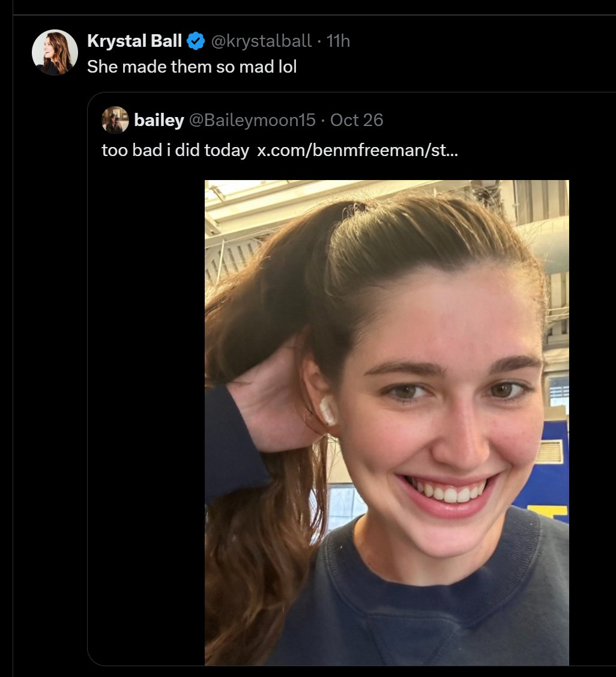Click the Krystal Ball display name
The image size is (616, 677).
coord(134,41)
